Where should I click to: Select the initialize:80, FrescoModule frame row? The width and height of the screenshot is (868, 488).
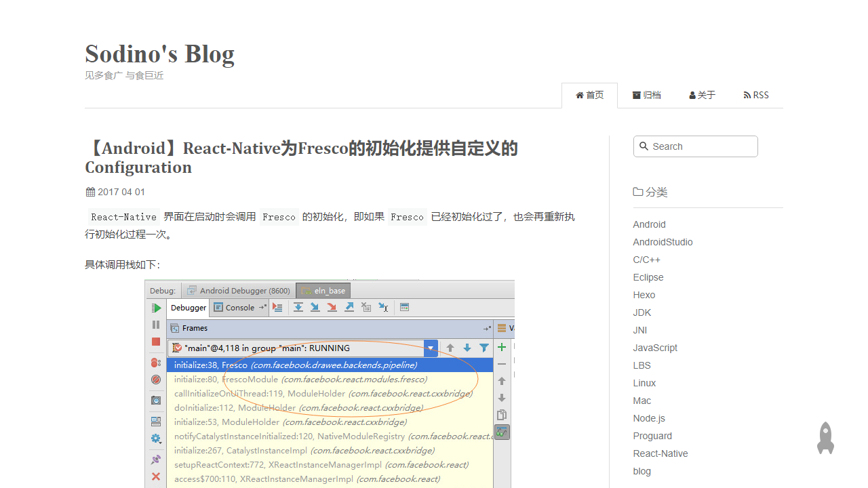coord(330,379)
